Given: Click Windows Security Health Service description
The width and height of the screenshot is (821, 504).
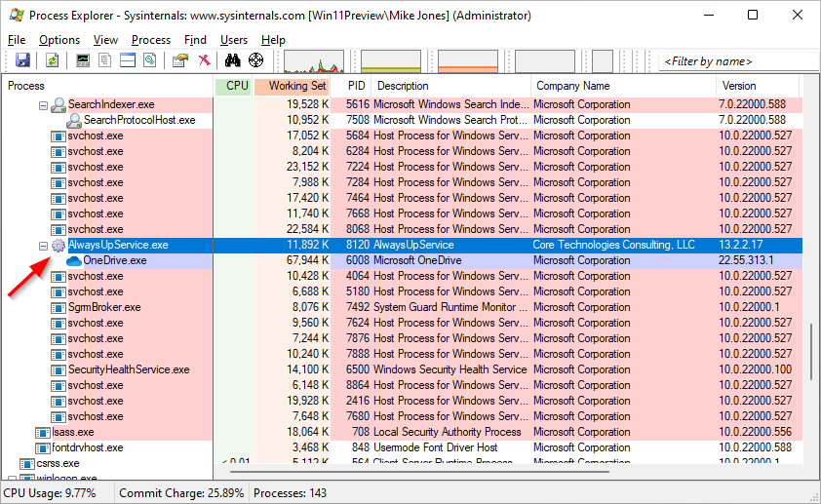Looking at the screenshot, I should [450, 369].
